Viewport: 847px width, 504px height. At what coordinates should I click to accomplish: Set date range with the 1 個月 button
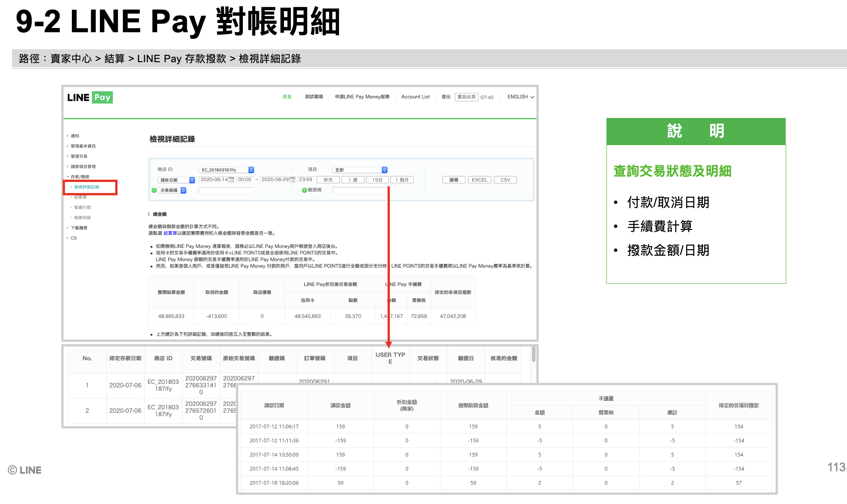(x=402, y=180)
